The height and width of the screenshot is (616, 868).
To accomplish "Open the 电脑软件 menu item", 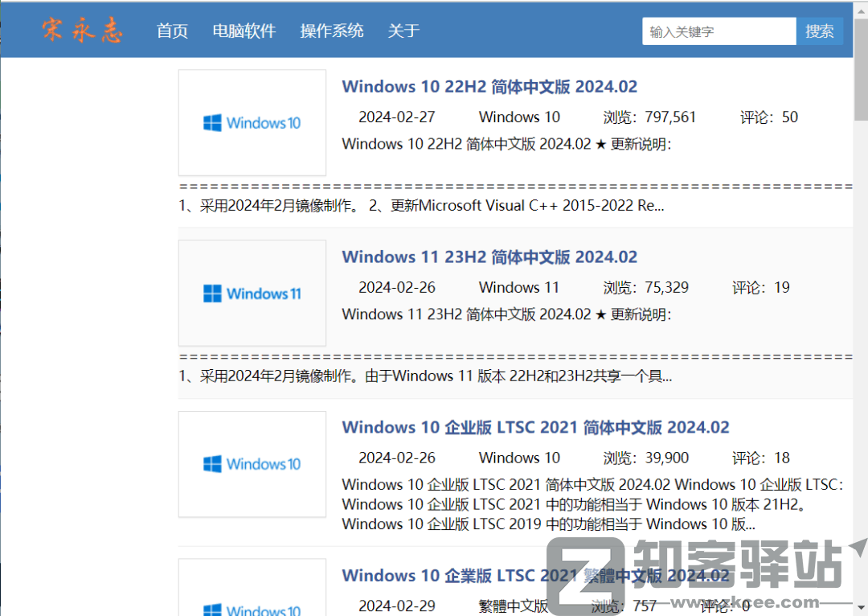I will pyautogui.click(x=244, y=31).
